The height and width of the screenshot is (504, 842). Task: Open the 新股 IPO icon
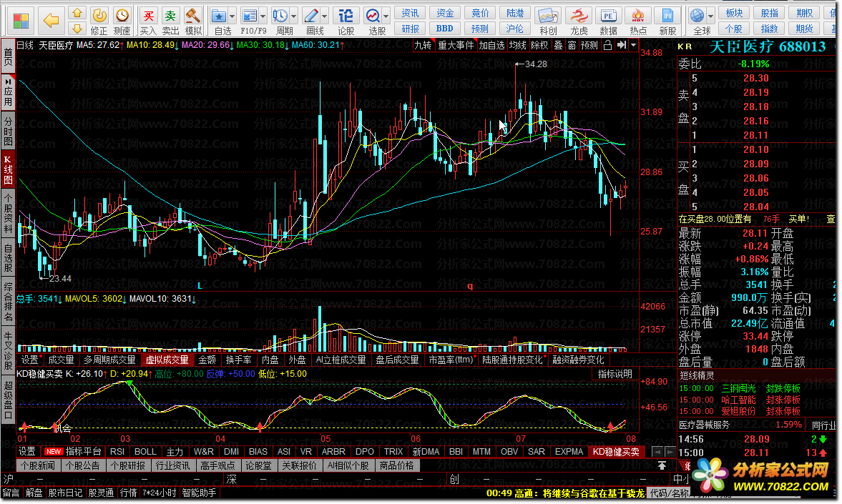667,21
